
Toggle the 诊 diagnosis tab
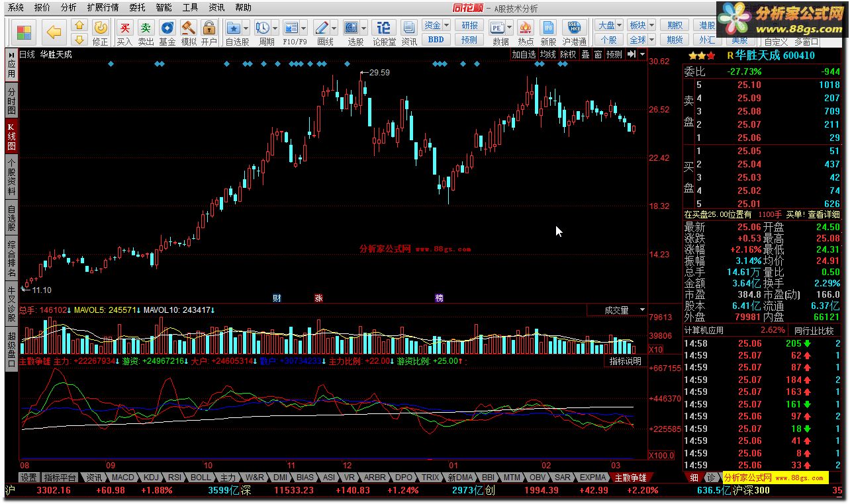[x=710, y=478]
